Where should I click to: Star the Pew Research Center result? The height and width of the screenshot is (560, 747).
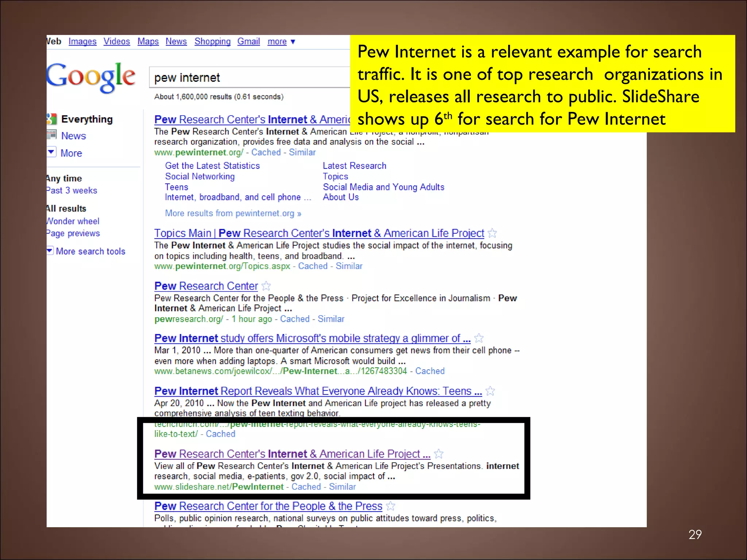coord(266,286)
